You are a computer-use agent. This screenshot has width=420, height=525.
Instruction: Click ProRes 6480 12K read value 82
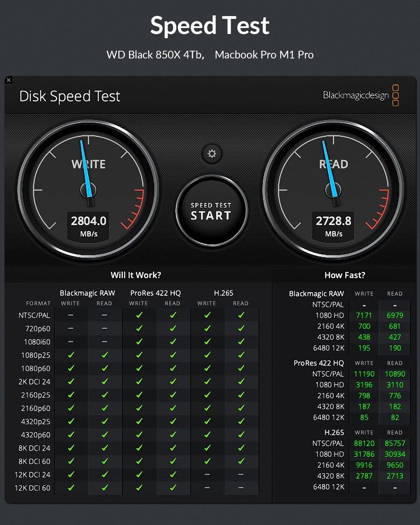click(395, 417)
